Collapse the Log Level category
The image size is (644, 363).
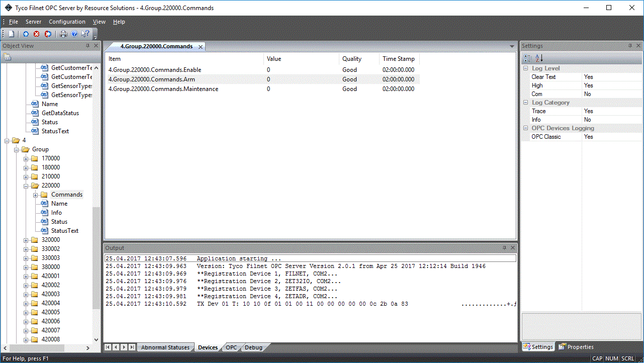526,68
